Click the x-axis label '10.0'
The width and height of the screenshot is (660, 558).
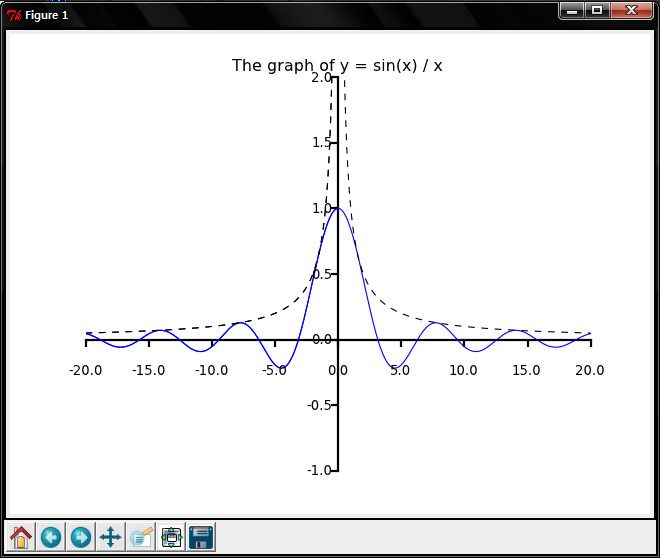point(463,370)
